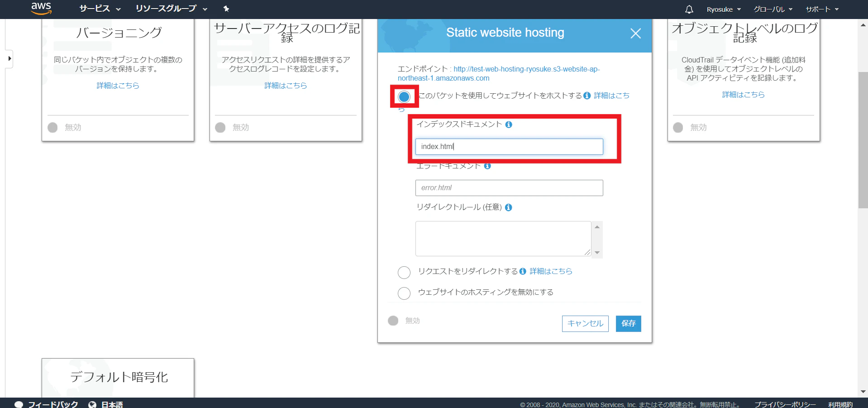Show info for host website option
Image resolution: width=868 pixels, height=408 pixels.
point(587,96)
